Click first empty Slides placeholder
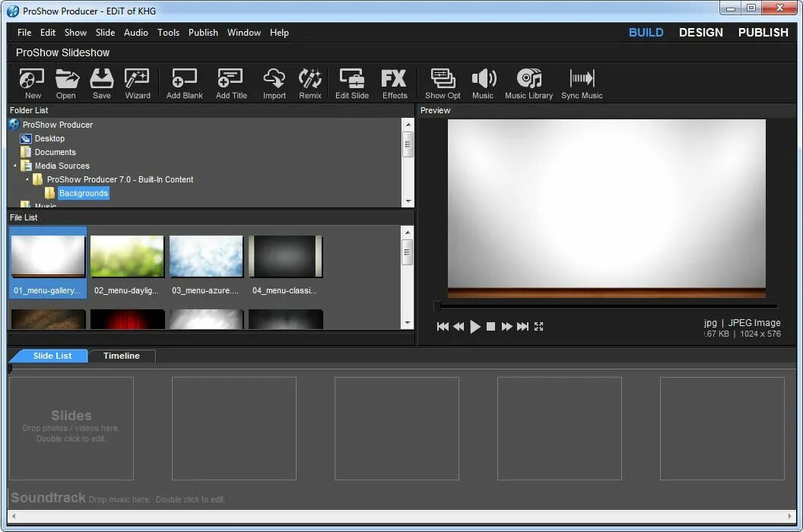This screenshot has height=532, width=803. click(x=71, y=429)
